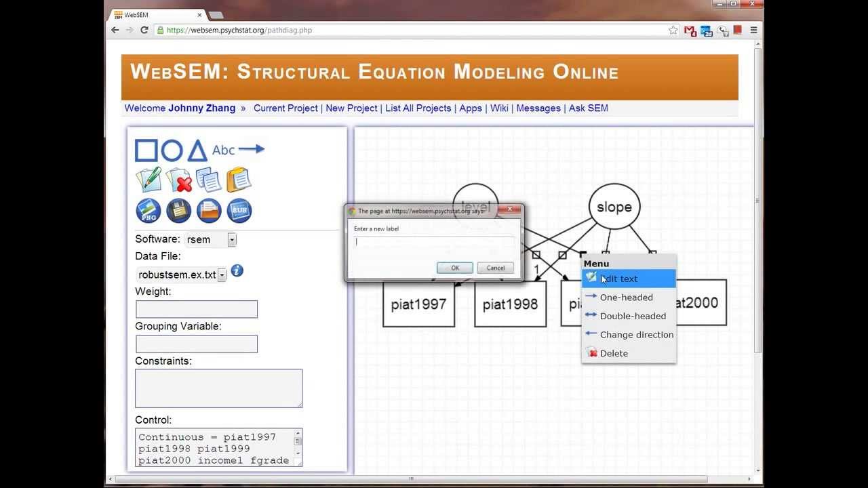The image size is (868, 488).
Task: Open the Data File robustsem.ex.txt dropdown
Action: tap(181, 274)
